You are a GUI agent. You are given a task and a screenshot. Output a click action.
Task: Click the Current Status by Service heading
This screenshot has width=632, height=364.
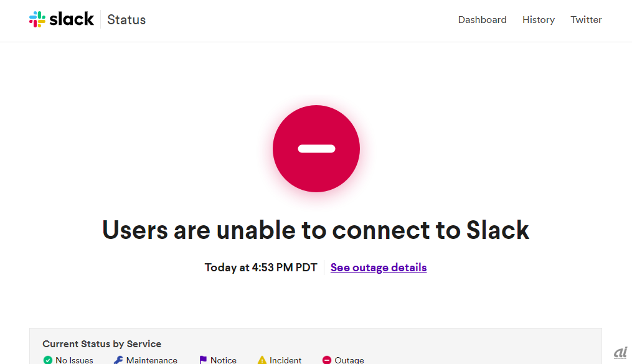click(x=102, y=344)
